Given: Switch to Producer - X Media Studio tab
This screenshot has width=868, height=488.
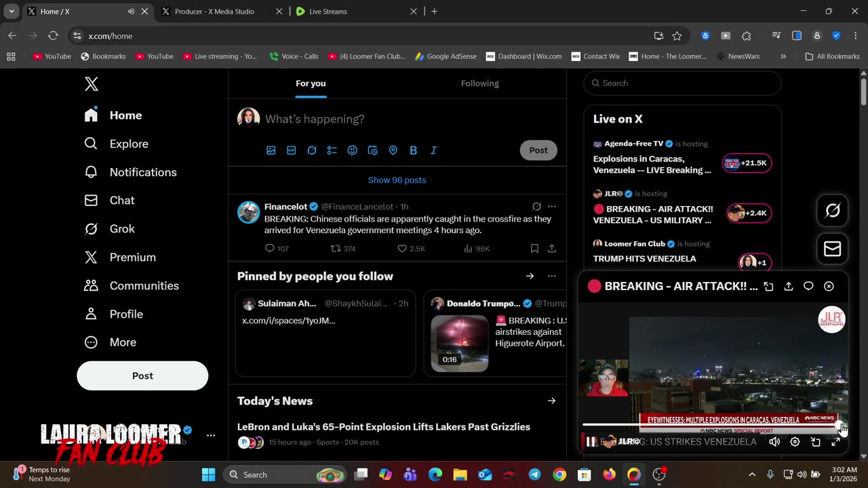Looking at the screenshot, I should tap(214, 12).
